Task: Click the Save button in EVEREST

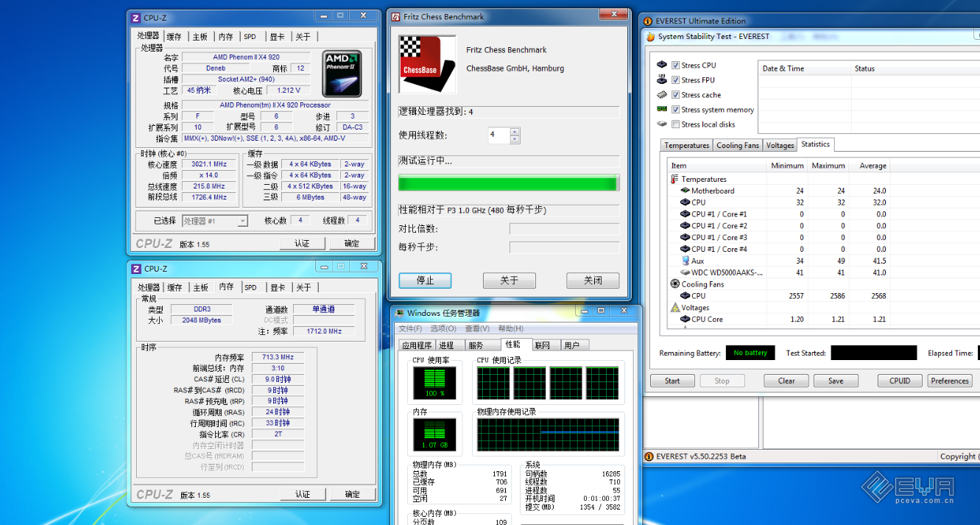Action: coord(836,381)
